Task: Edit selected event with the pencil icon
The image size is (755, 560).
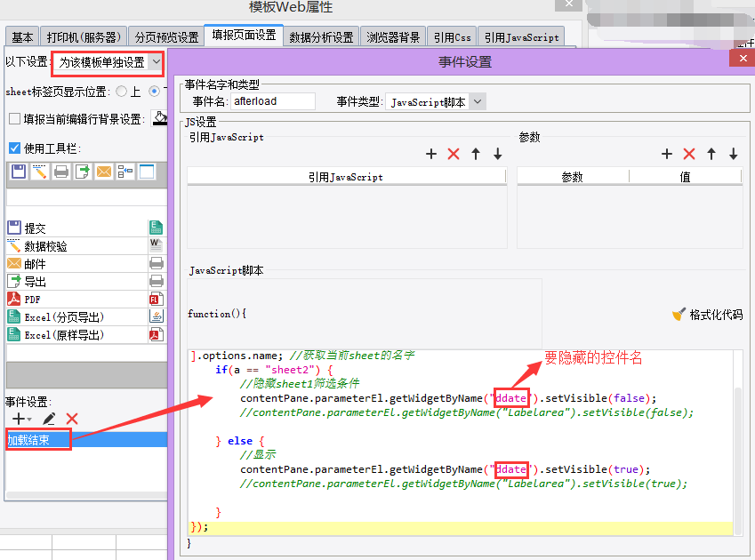Action: pyautogui.click(x=50, y=419)
